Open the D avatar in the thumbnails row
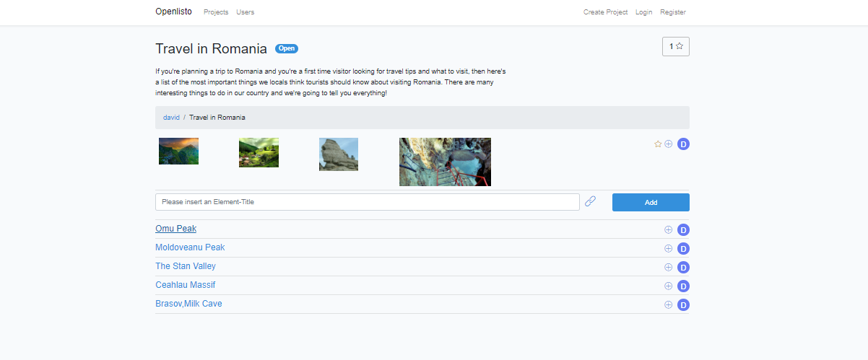The height and width of the screenshot is (360, 868). [683, 144]
